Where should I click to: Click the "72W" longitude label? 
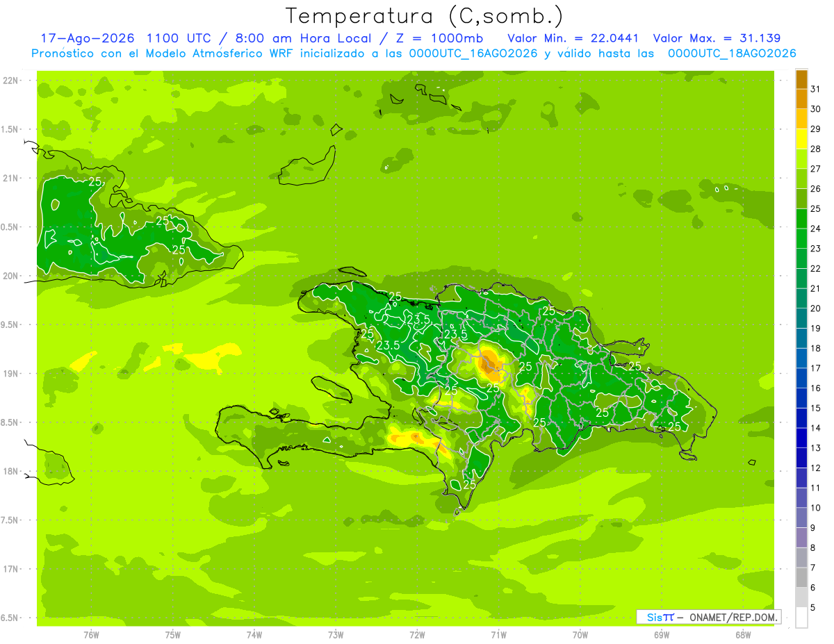pyautogui.click(x=417, y=635)
